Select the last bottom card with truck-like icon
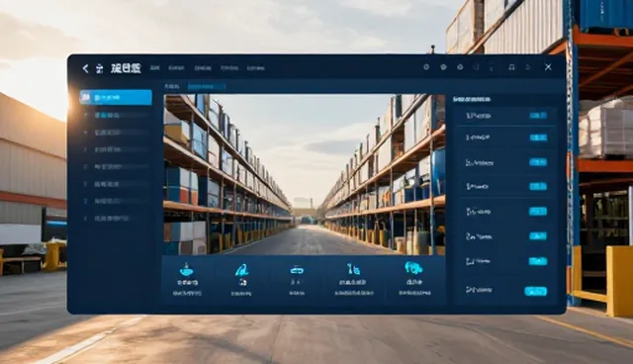633x364 pixels. (x=414, y=280)
